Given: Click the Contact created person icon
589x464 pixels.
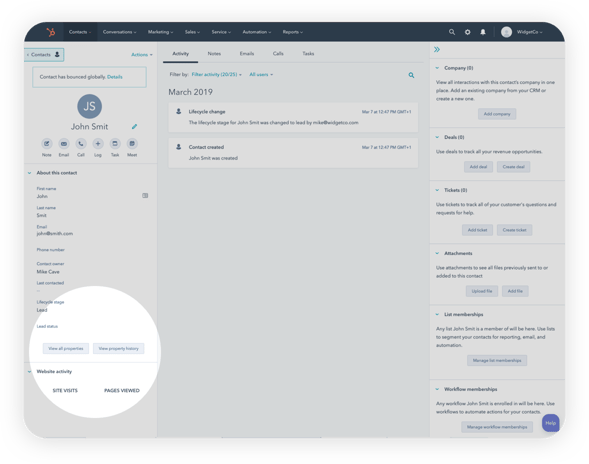Looking at the screenshot, I should 179,147.
